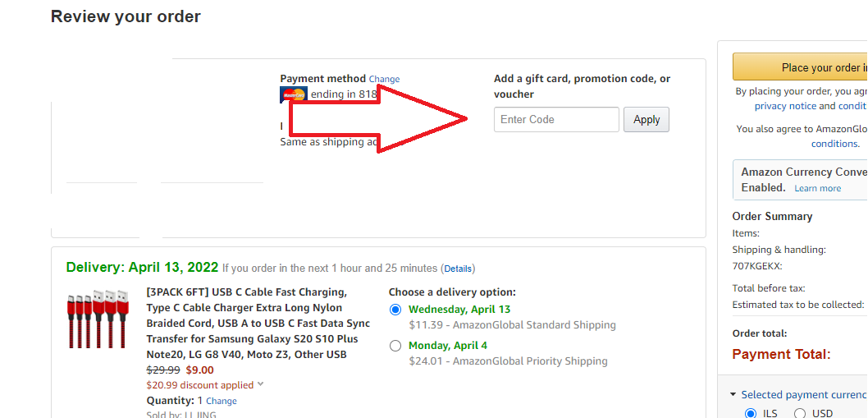Open Learn more about Currency Converter
Image resolution: width=868 pixels, height=418 pixels.
pyautogui.click(x=817, y=188)
